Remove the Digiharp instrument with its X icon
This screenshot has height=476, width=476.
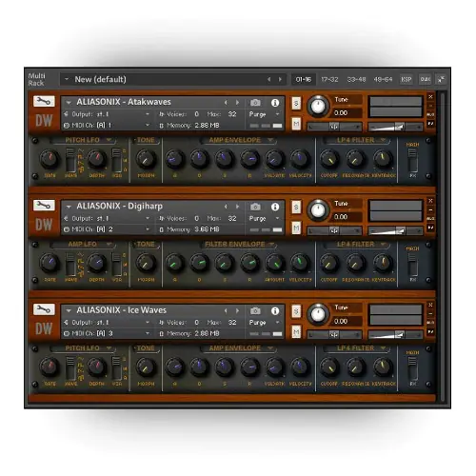[430, 201]
